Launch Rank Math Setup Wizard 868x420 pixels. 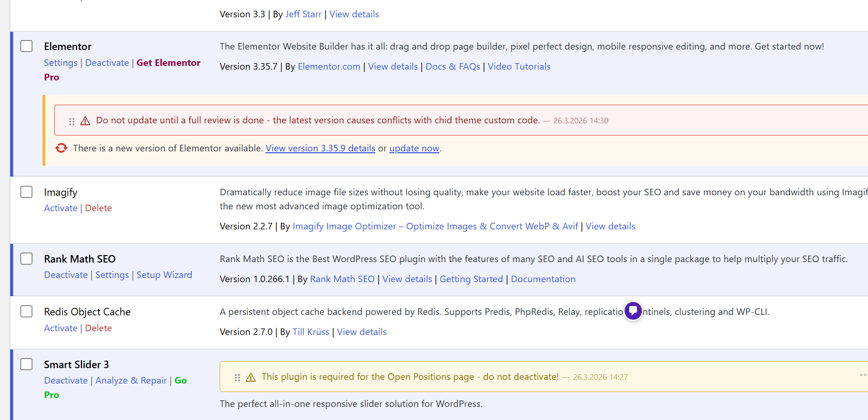click(164, 275)
